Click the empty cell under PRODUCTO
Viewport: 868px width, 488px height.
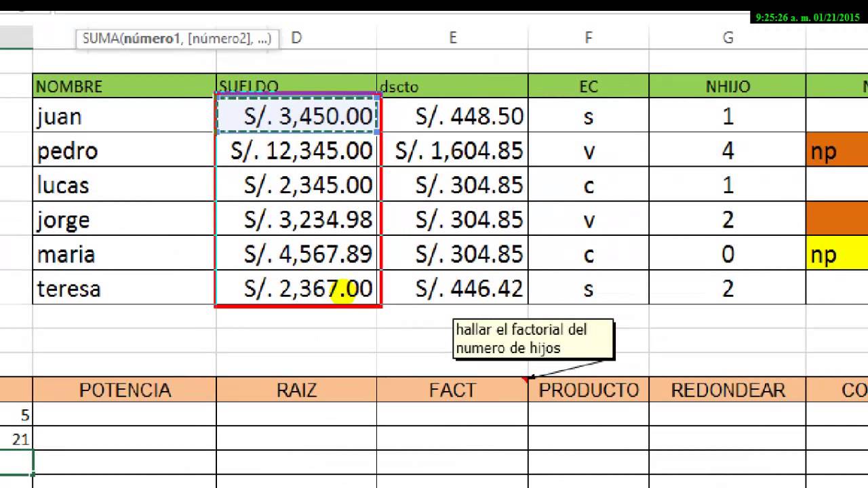pos(589,414)
